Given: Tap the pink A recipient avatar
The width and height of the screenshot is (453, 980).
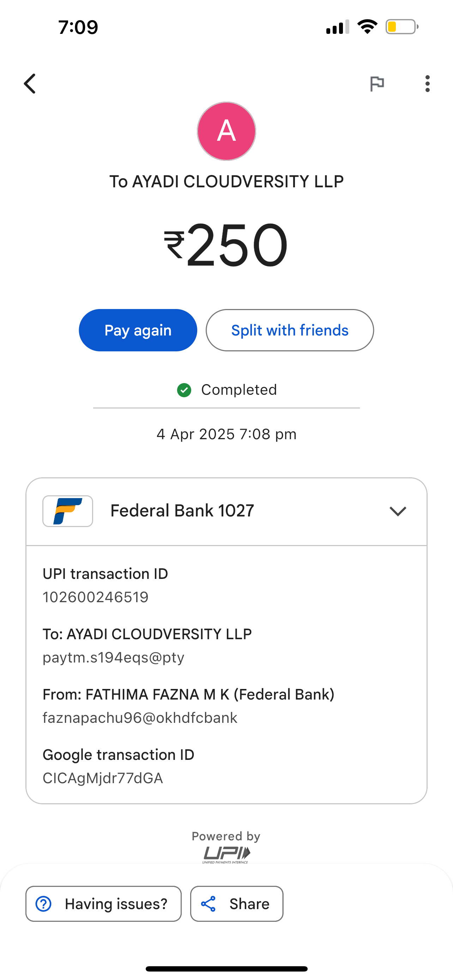Looking at the screenshot, I should [226, 131].
